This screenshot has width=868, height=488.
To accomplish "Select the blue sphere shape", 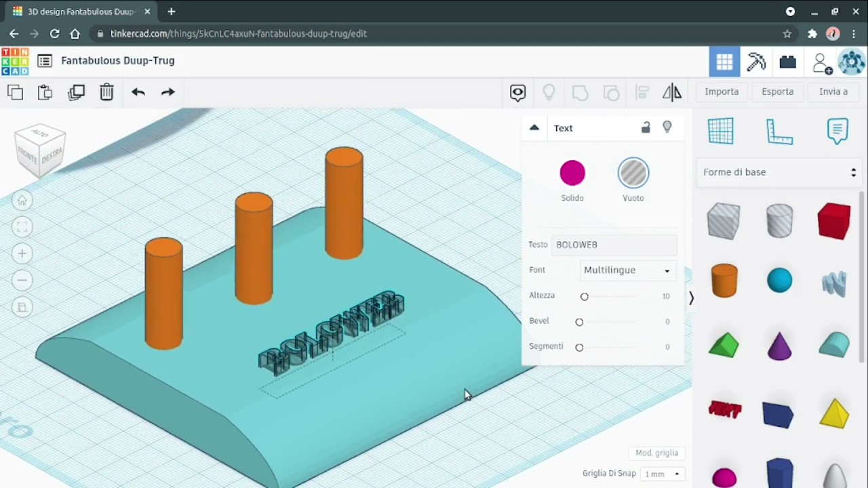I will (x=780, y=281).
